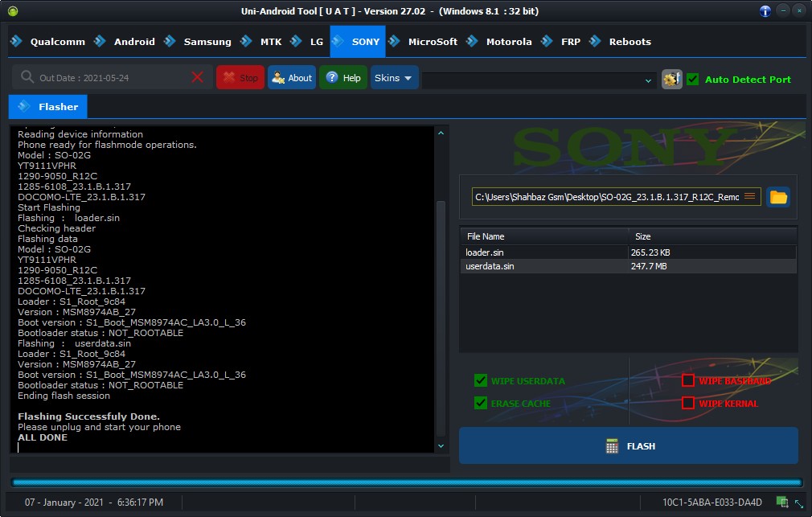Open the port selection combo box
812x517 pixels.
click(539, 80)
